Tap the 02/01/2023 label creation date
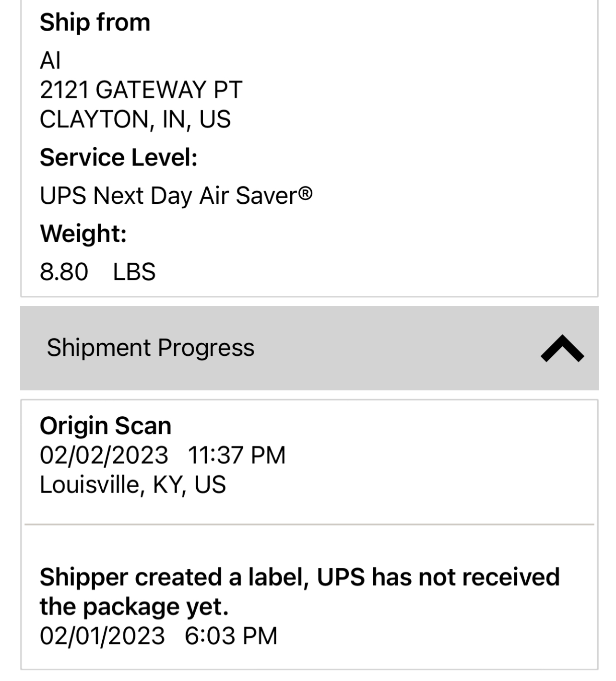 tap(102, 636)
